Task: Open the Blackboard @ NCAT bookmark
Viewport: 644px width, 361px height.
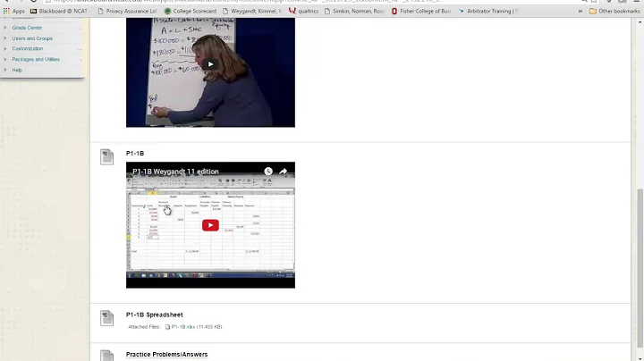Action: [60, 11]
